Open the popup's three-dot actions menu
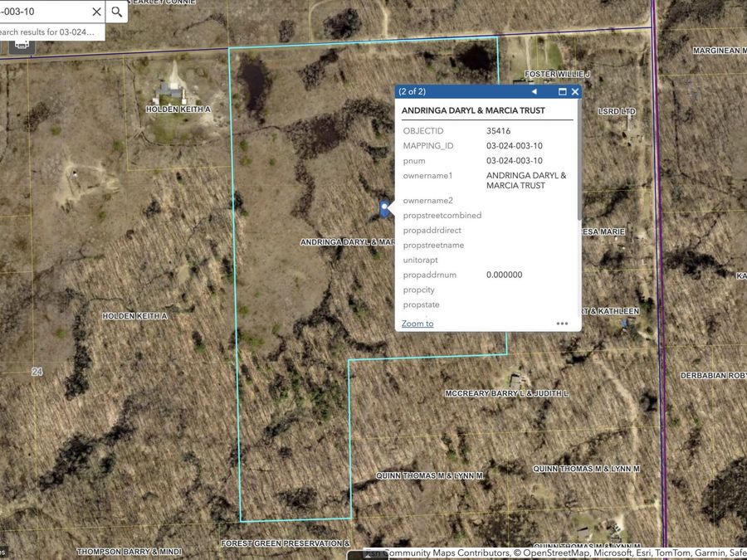Viewport: 747px width, 560px height. [x=562, y=324]
